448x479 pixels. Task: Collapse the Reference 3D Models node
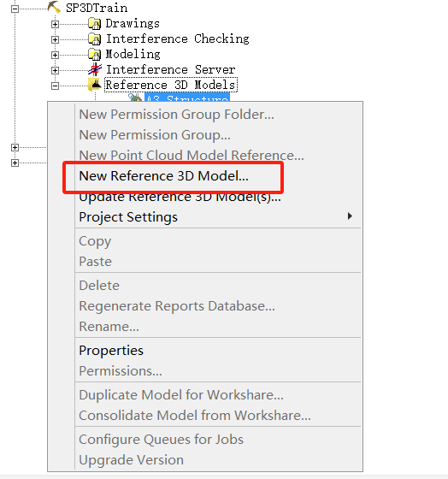coord(55,86)
